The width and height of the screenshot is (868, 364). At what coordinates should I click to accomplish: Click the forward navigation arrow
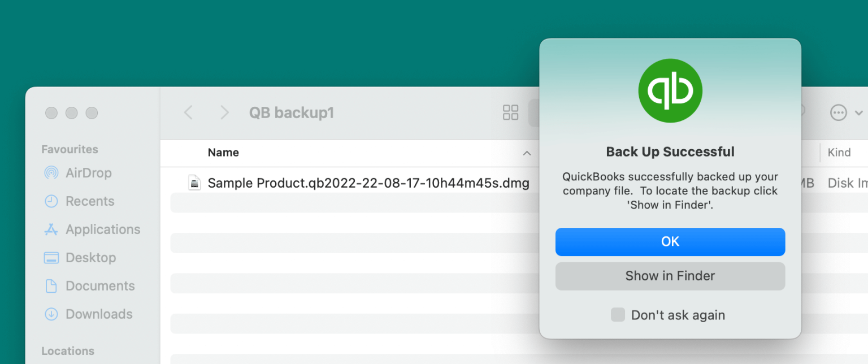224,112
